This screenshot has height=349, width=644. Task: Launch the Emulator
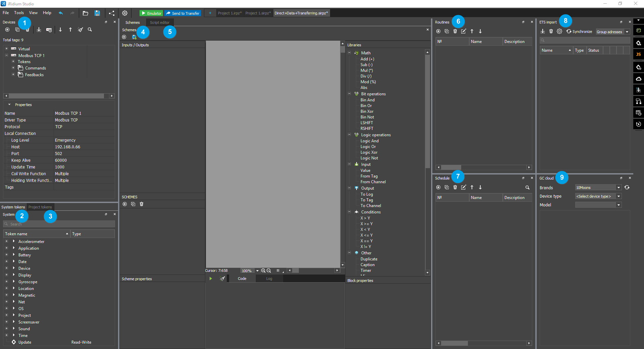click(x=151, y=13)
